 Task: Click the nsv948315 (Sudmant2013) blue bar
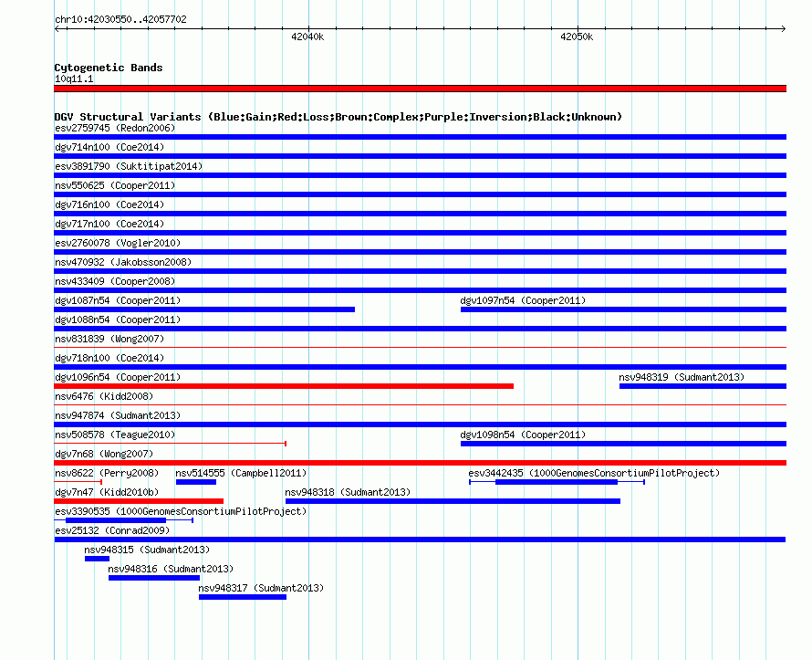pyautogui.click(x=97, y=559)
